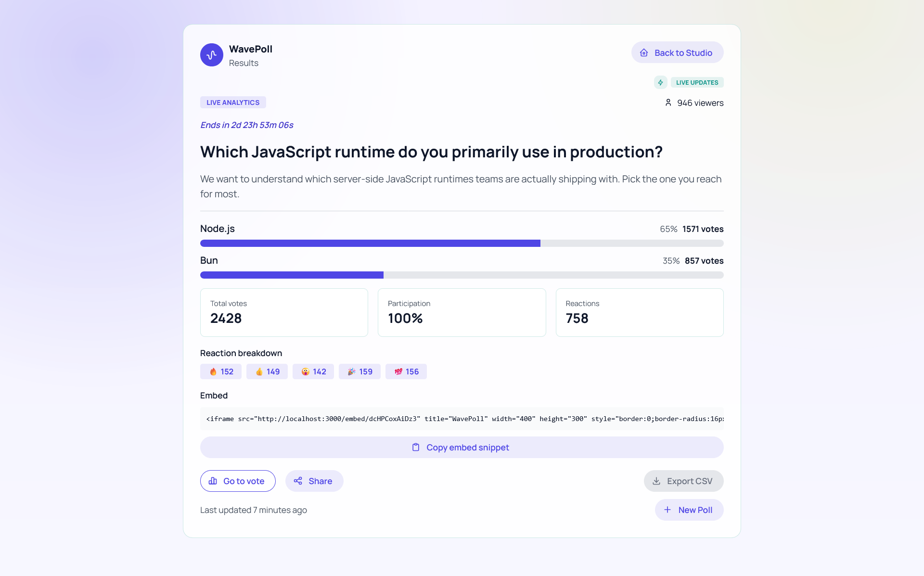924x576 pixels.
Task: Click the lightning bolt live updates icon
Action: [x=660, y=82]
